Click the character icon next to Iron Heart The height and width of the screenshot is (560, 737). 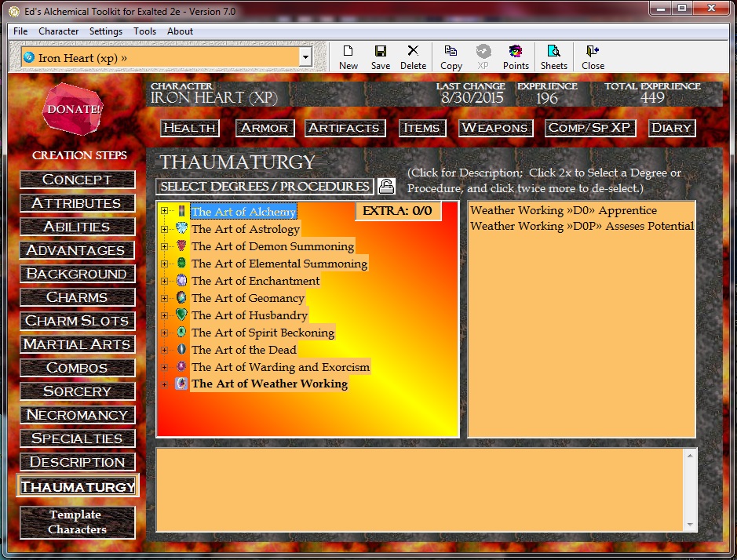click(29, 57)
